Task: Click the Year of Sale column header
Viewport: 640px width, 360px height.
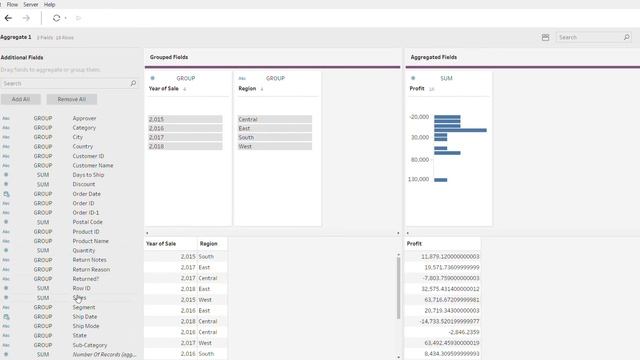Action: [170, 244]
